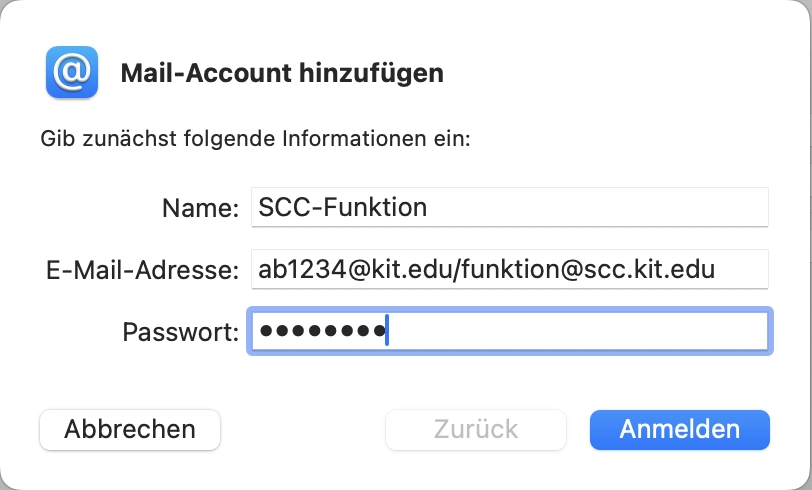812x490 pixels.
Task: Click the 'E-Mail-Adresse:' field label
Action: [x=140, y=270]
